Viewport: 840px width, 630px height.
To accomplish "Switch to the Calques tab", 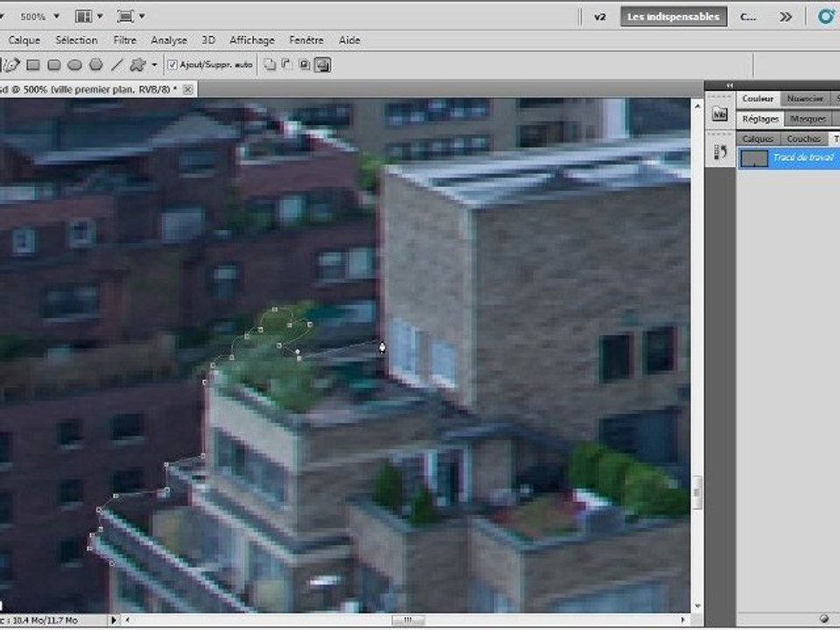I will click(758, 139).
